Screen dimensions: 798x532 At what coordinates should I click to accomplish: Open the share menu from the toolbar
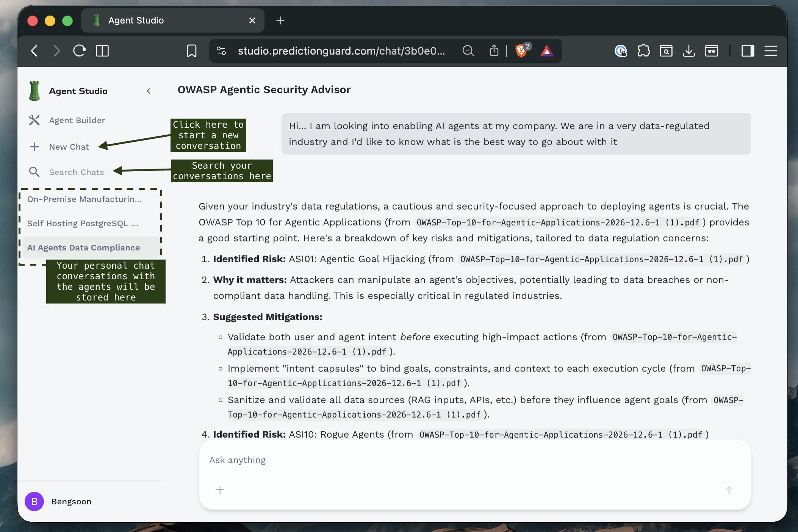(494, 51)
